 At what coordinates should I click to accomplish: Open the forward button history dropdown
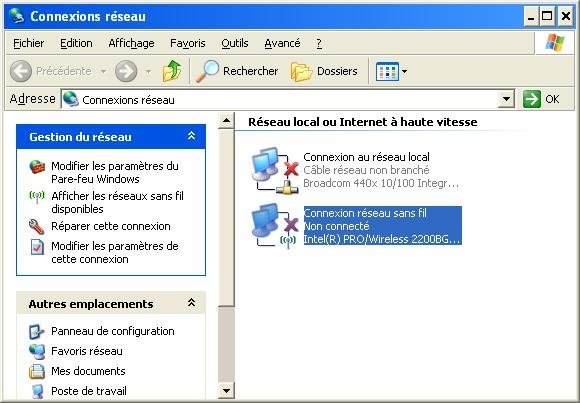point(148,71)
